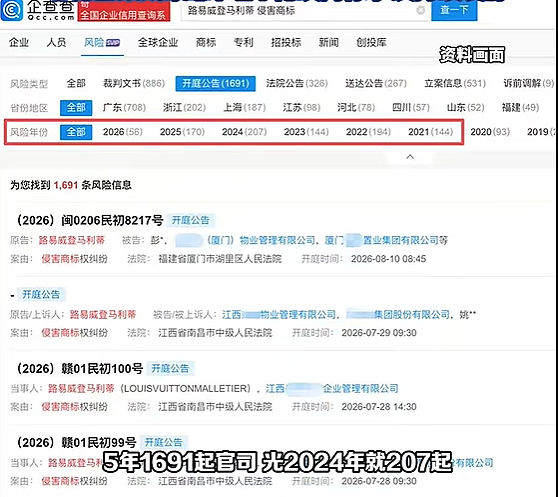558x497 pixels.
Task: Click hearing time 2026-07-28 09:30
Action: [x=379, y=481]
